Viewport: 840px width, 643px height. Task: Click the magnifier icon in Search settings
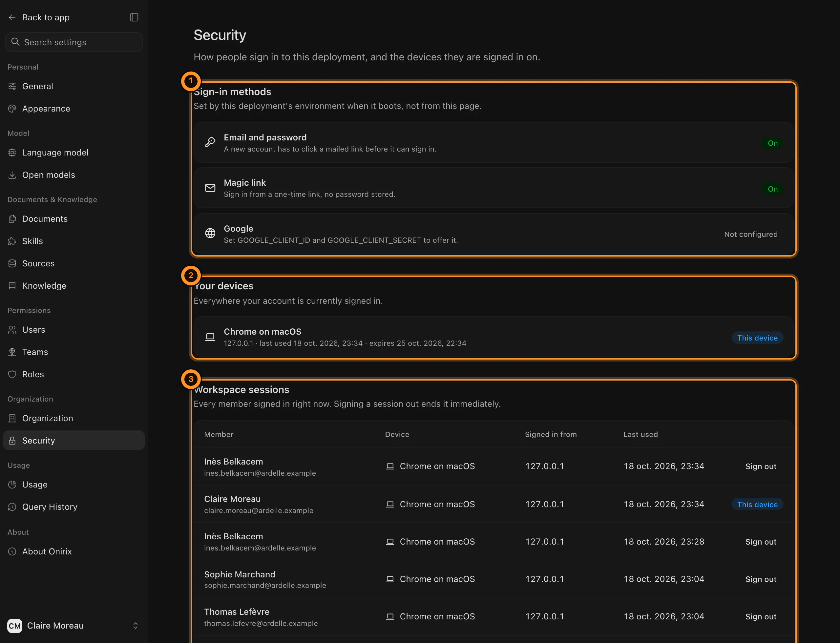[x=15, y=42]
